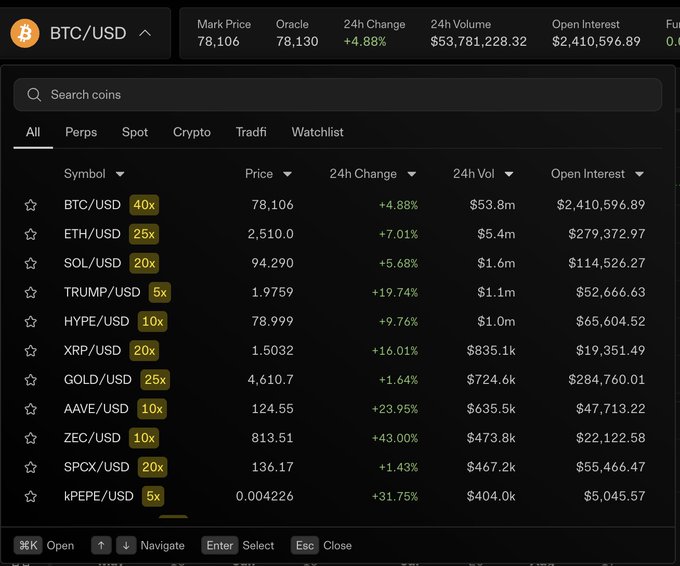The width and height of the screenshot is (680, 566).
Task: Favorite XRP/USD with its star
Action: [30, 350]
